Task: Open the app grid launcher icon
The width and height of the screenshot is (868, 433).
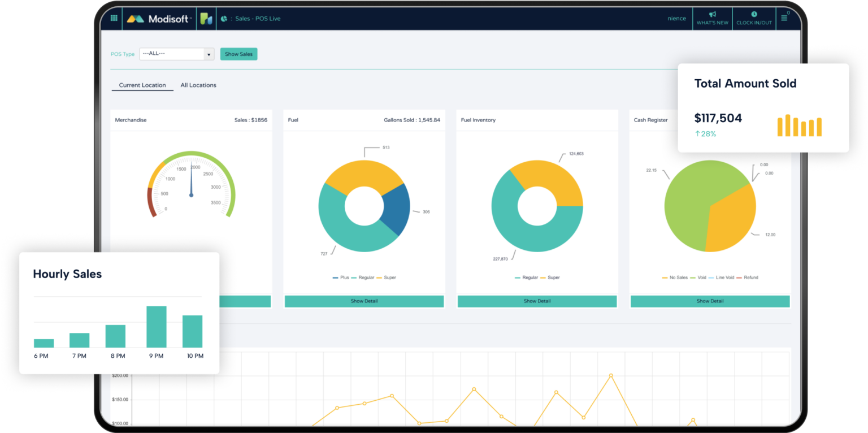Action: point(114,18)
